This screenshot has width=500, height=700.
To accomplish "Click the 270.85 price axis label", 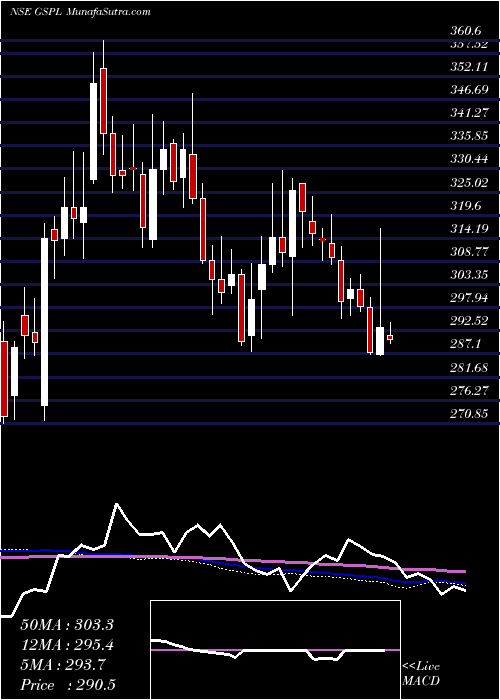I will pyautogui.click(x=468, y=414).
